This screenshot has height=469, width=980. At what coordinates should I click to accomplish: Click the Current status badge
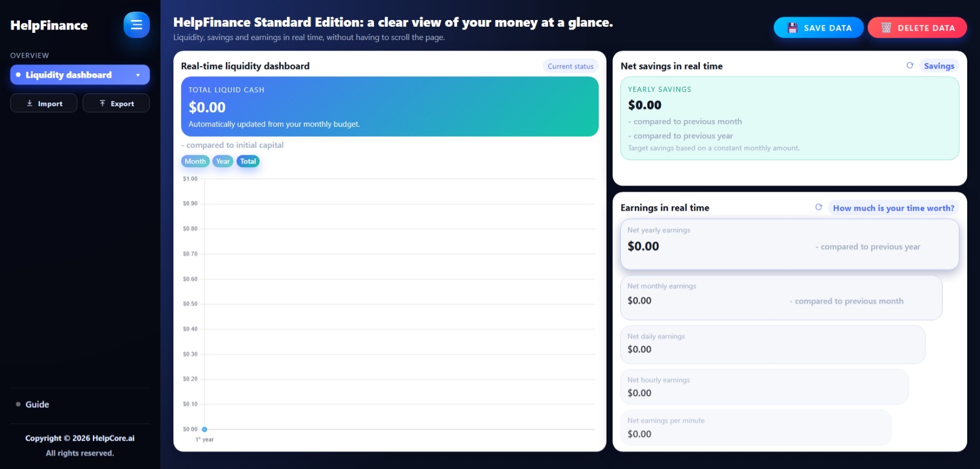570,66
